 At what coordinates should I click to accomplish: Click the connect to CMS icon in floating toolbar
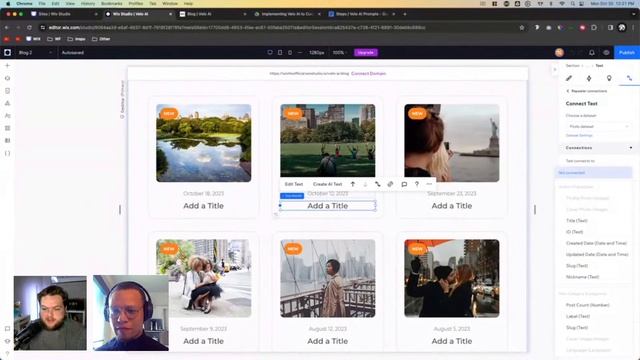378,184
